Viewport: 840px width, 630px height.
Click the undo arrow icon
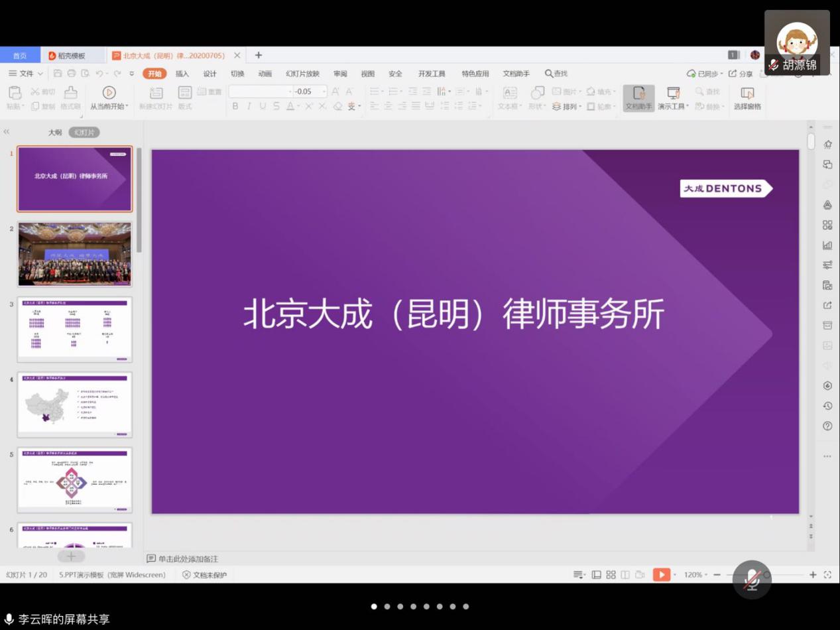pos(99,74)
